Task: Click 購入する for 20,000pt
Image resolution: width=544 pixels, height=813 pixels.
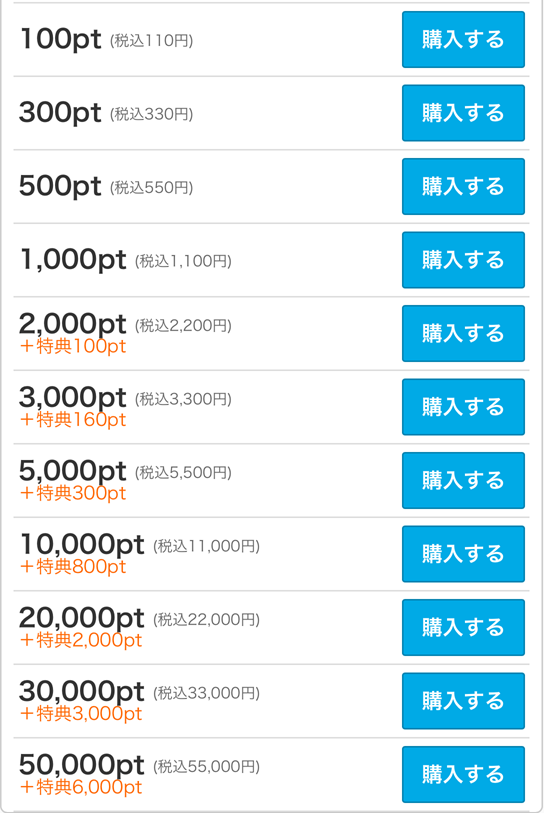Action: tap(463, 627)
